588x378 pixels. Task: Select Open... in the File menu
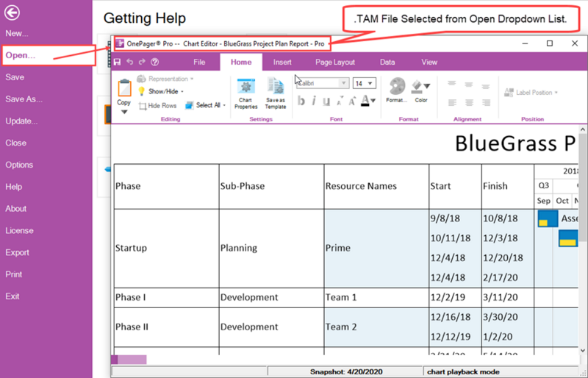pyautogui.click(x=21, y=55)
